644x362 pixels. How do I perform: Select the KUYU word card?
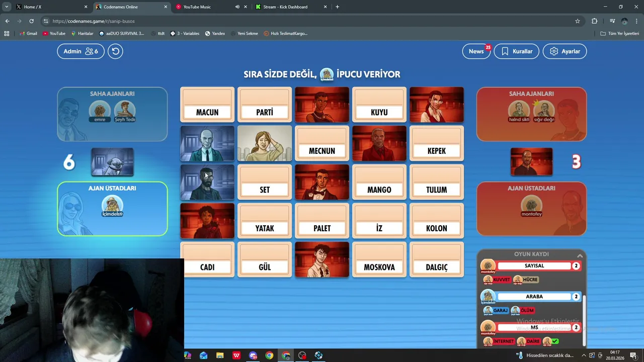pos(379,105)
